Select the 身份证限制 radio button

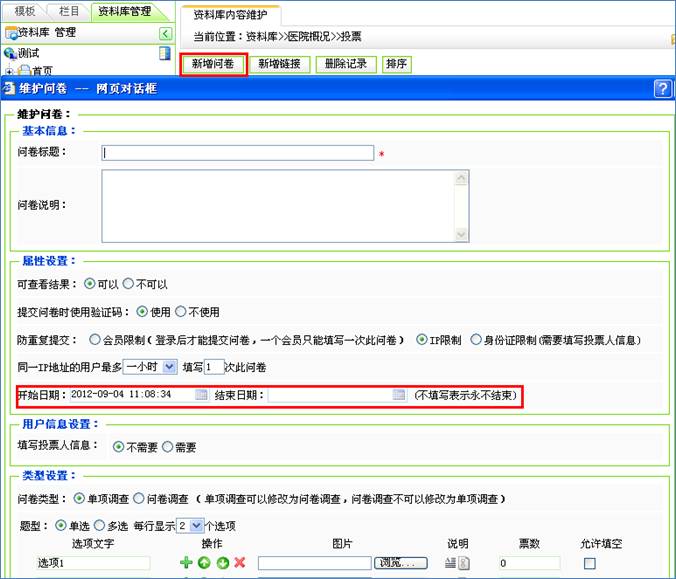[476, 340]
